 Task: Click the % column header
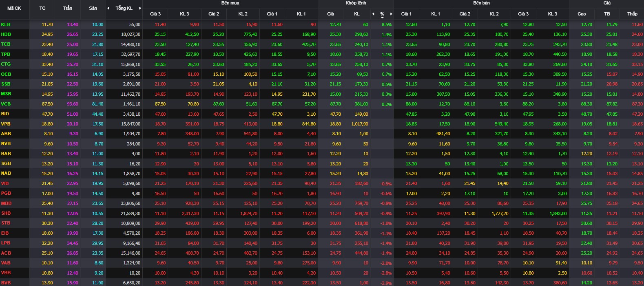382,14
